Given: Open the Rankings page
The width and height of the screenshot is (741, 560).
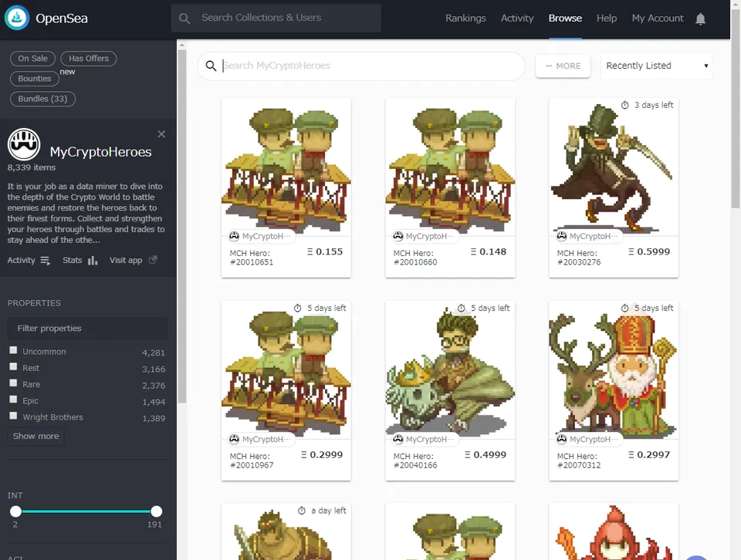Looking at the screenshot, I should 465,19.
